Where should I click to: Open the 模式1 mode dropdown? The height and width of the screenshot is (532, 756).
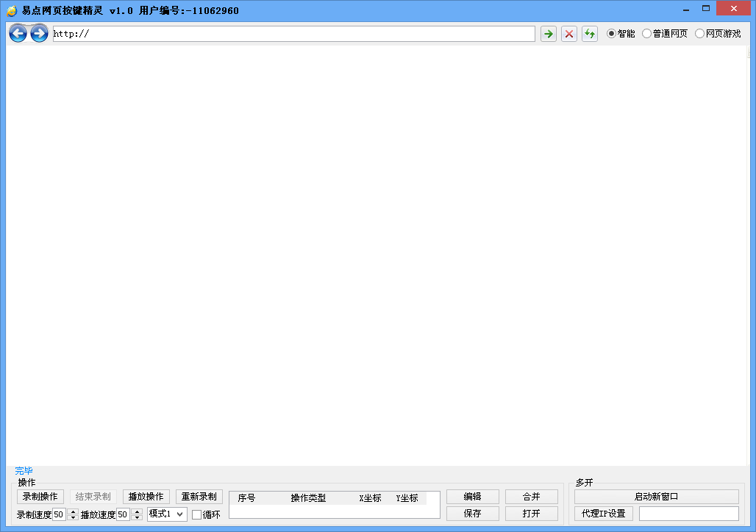point(167,514)
